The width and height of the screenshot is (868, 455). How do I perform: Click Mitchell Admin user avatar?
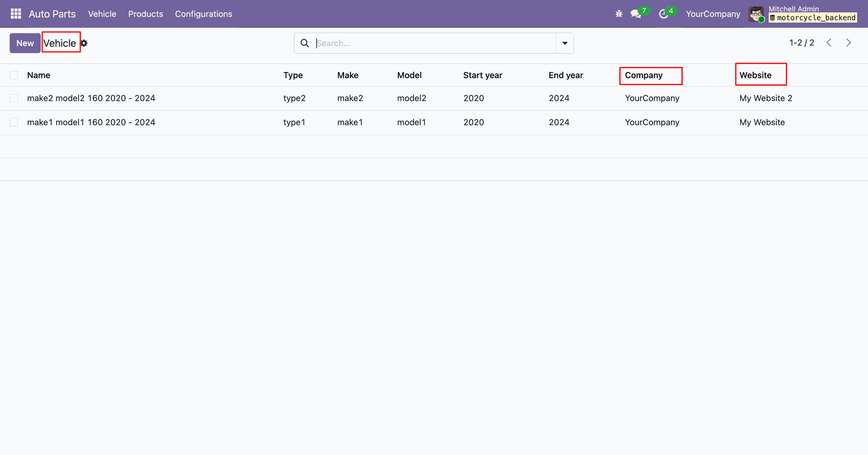756,14
